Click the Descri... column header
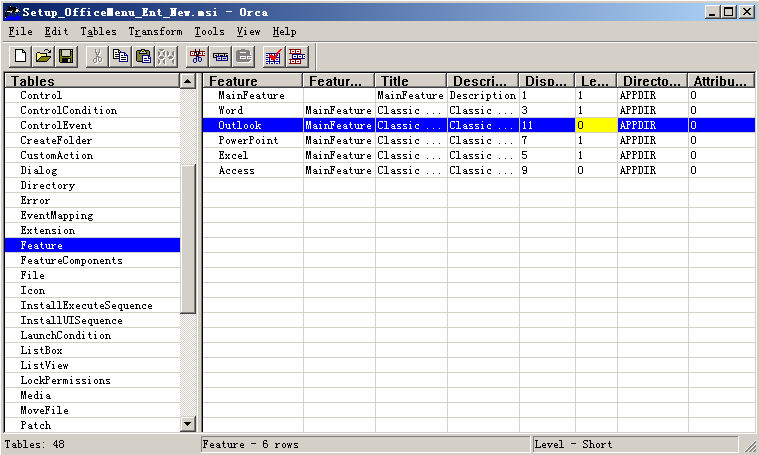759x455 pixels. (482, 81)
